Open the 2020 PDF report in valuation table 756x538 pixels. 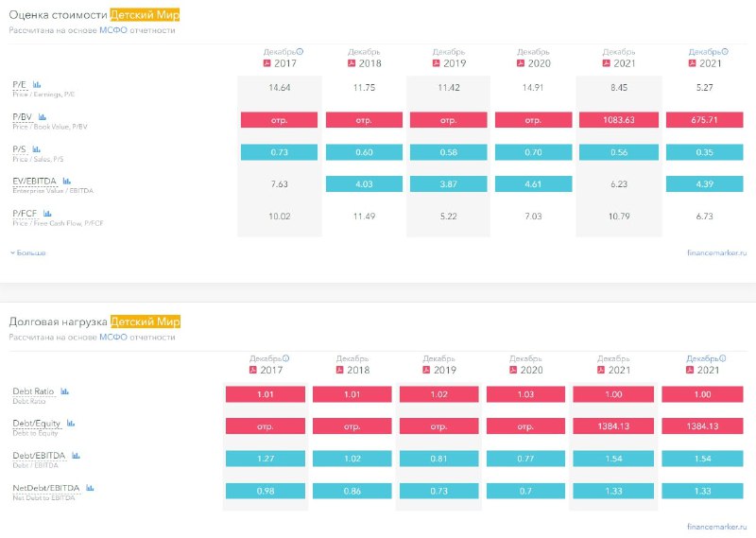(x=521, y=63)
